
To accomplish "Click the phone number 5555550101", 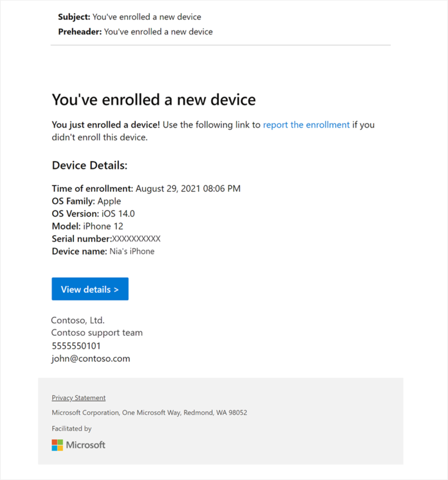I will click(x=76, y=346).
